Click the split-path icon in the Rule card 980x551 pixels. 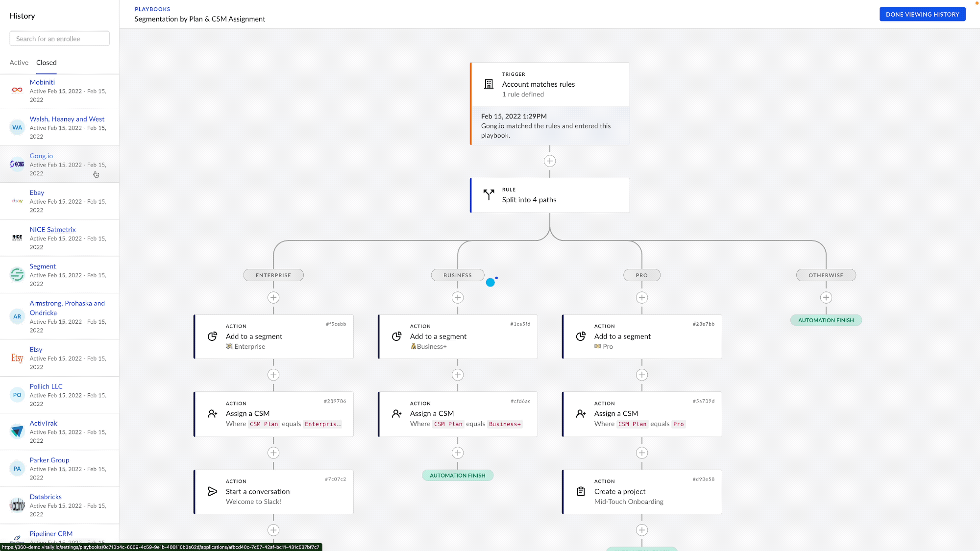pyautogui.click(x=489, y=195)
